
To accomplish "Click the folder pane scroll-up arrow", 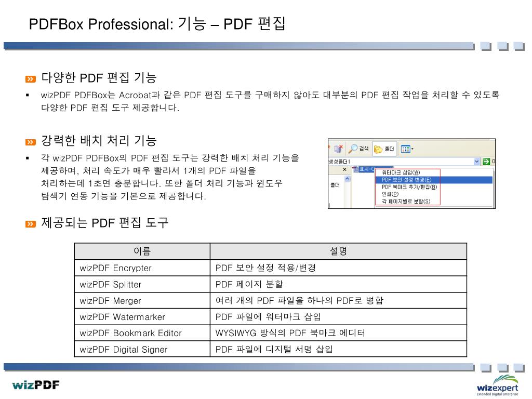I will pyautogui.click(x=347, y=179).
